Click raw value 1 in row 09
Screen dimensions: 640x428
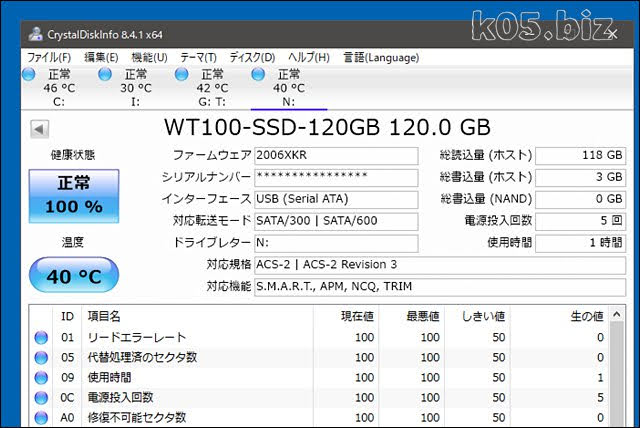pos(600,377)
